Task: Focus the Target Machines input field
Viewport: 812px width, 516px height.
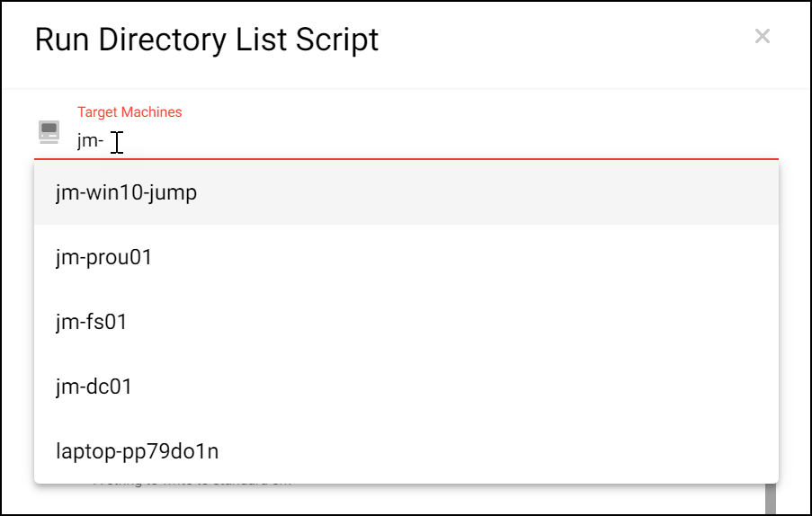Action: coord(427,140)
